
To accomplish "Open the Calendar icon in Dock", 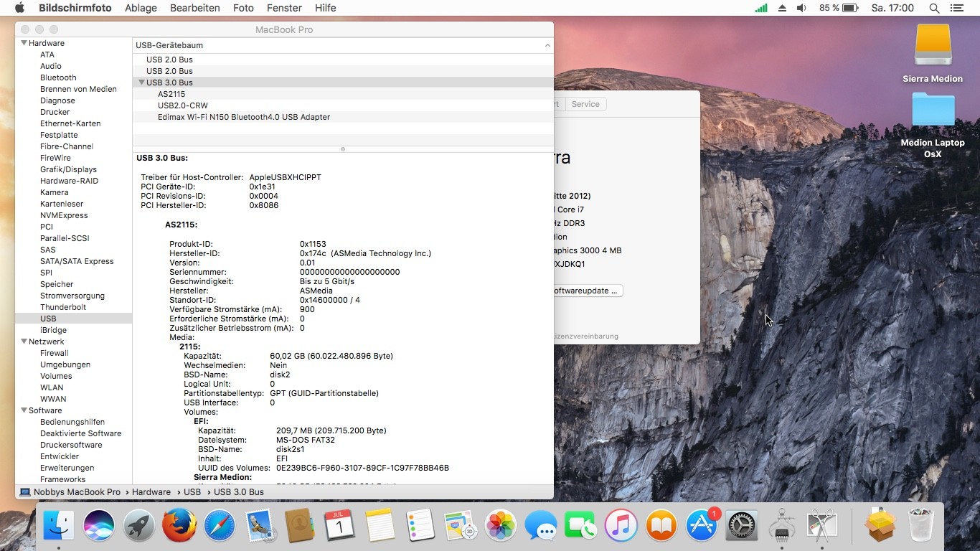I will 340,526.
